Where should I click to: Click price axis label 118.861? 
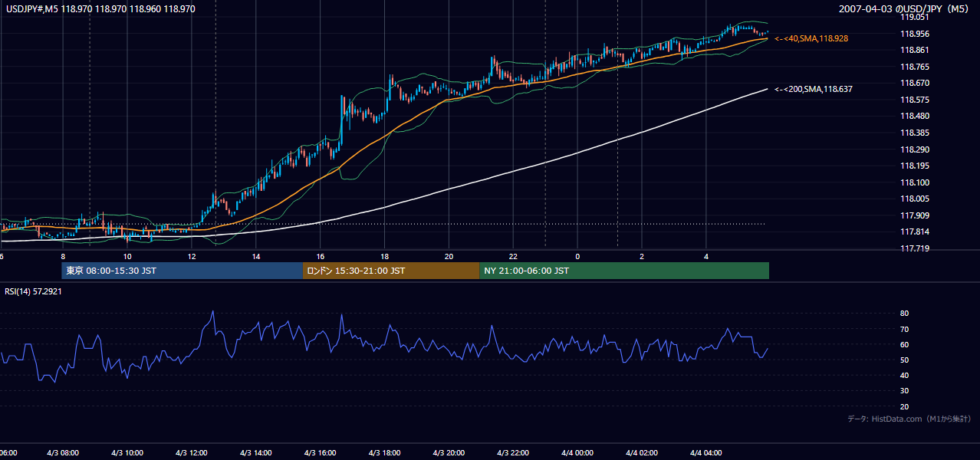pyautogui.click(x=915, y=50)
